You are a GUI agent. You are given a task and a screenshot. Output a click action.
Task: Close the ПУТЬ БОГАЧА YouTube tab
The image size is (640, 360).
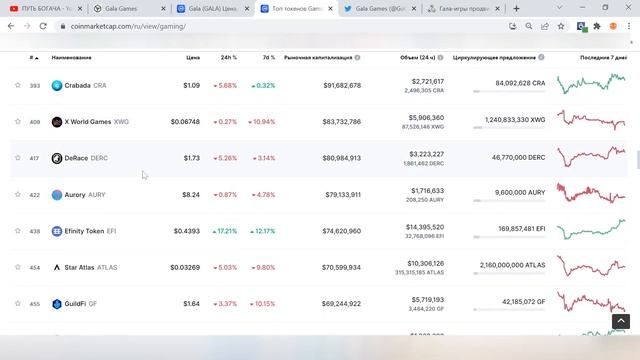click(x=80, y=8)
